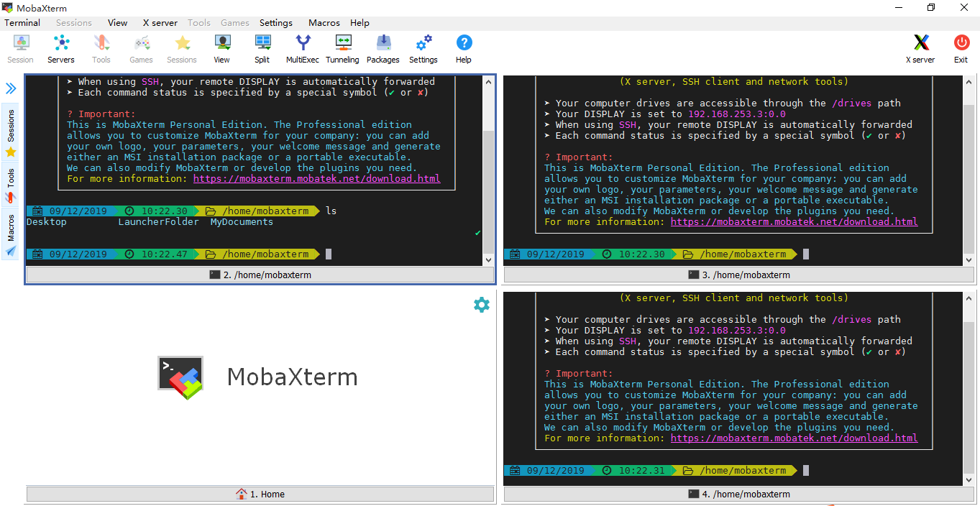Image resolution: width=980 pixels, height=506 pixels.
Task: Click the Desktop entry in ls output
Action: (x=47, y=222)
